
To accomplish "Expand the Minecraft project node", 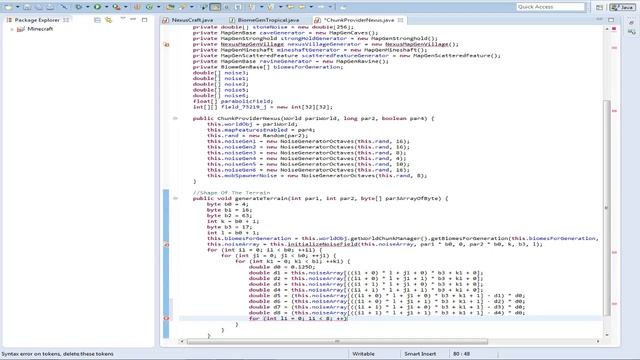I will click(x=11, y=29).
